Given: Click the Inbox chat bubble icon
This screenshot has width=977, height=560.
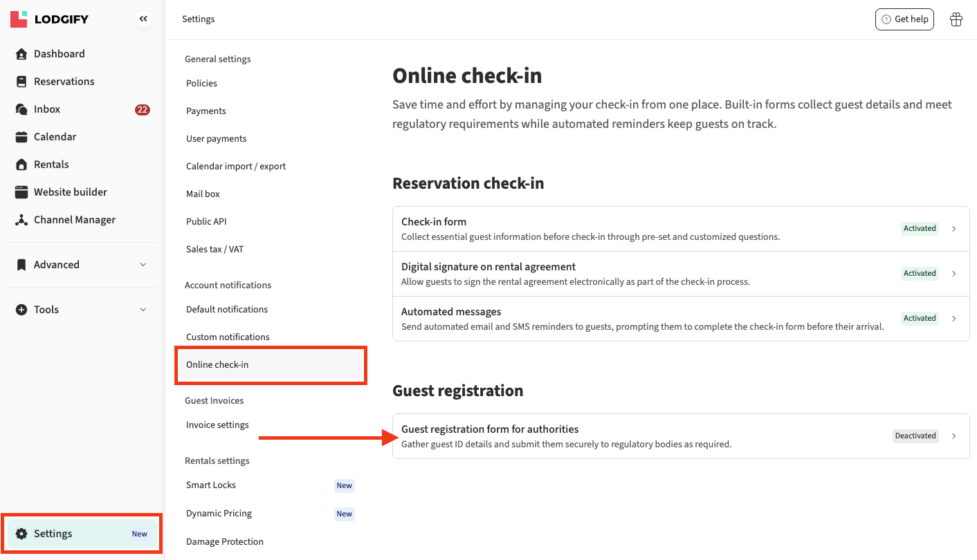Looking at the screenshot, I should (x=21, y=109).
